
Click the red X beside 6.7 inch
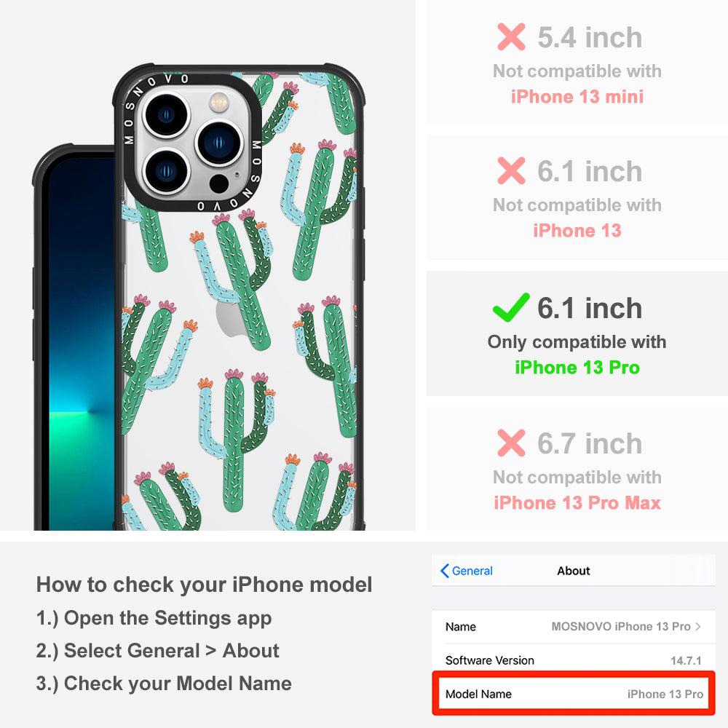(x=511, y=443)
